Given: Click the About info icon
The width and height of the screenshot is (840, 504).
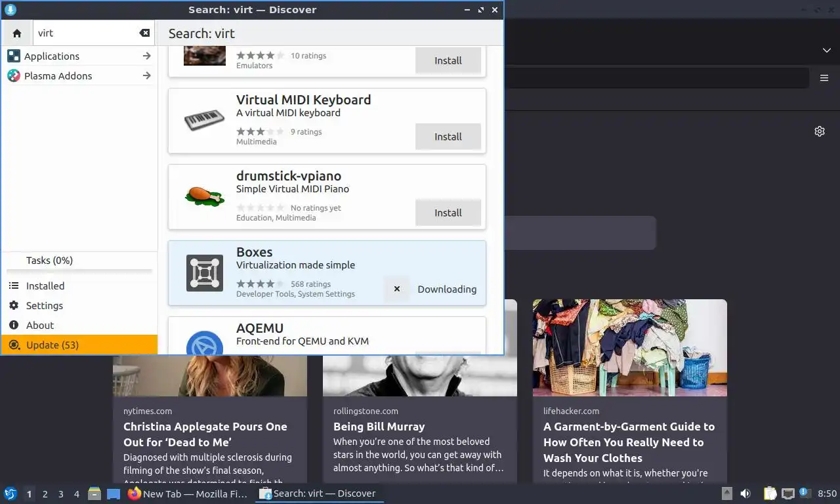Looking at the screenshot, I should tap(14, 325).
